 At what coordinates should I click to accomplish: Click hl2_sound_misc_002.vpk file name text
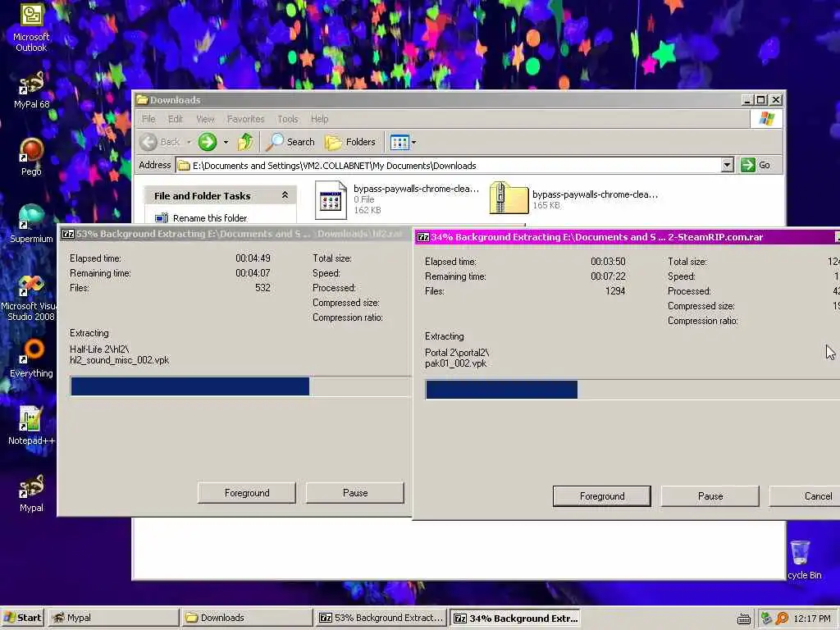coord(120,360)
